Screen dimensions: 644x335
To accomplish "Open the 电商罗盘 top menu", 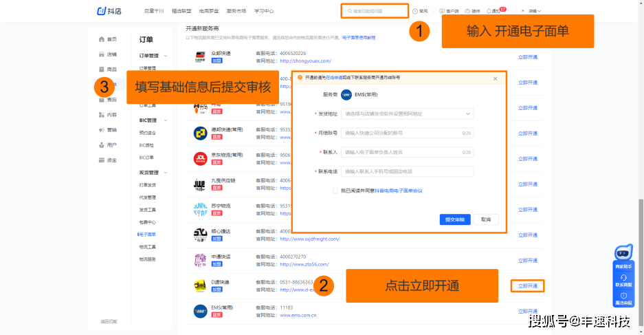I will tap(209, 11).
